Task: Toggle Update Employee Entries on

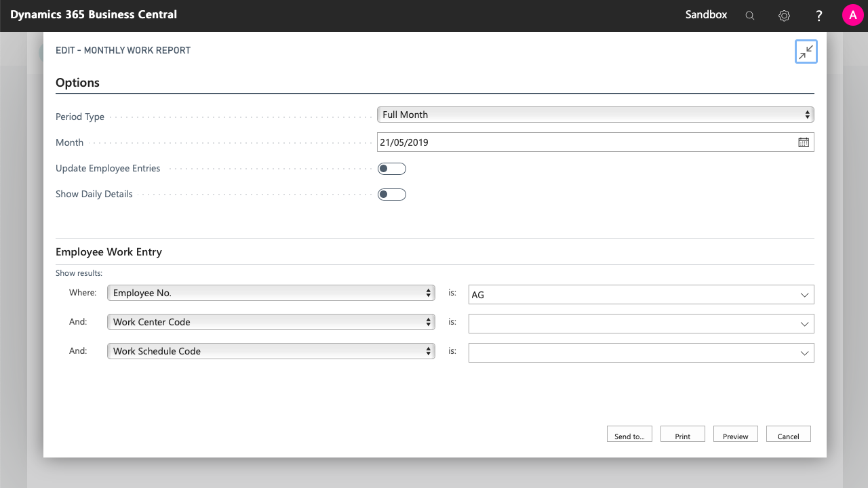Action: click(392, 168)
